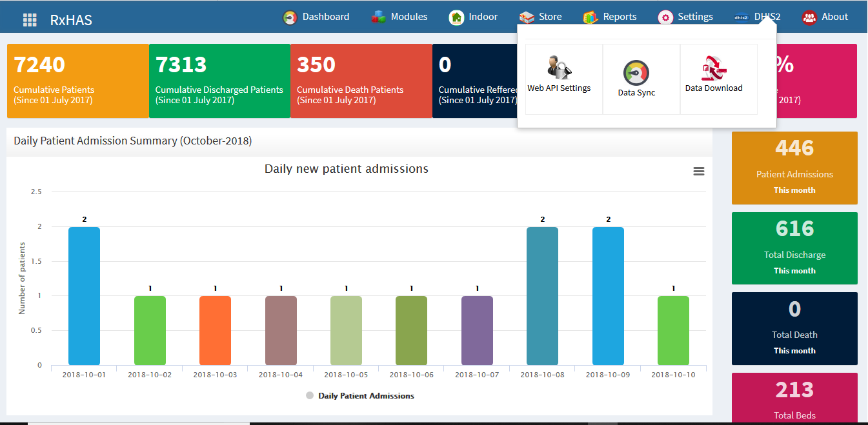Open the Indoor menu
This screenshot has width=868, height=425.
coord(483,17)
